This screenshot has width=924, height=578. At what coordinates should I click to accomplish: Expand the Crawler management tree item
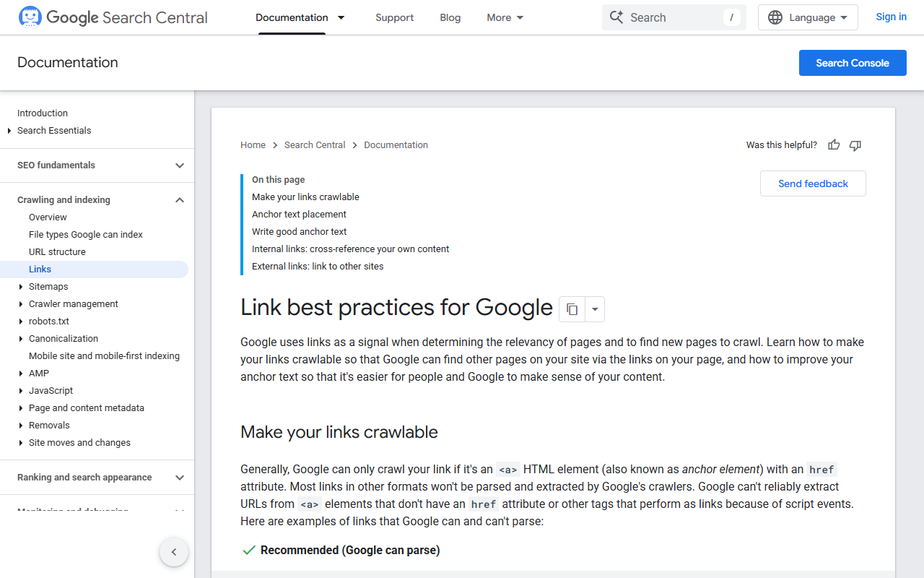(x=21, y=304)
